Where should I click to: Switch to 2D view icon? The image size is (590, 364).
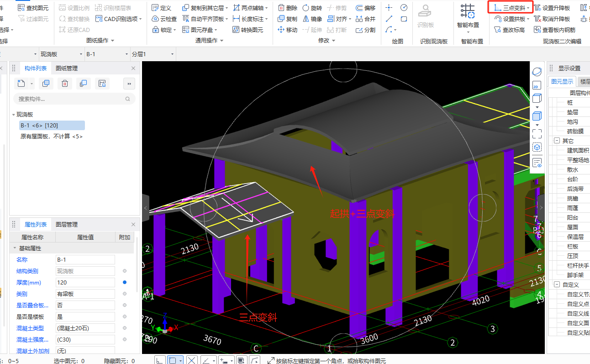point(537,85)
